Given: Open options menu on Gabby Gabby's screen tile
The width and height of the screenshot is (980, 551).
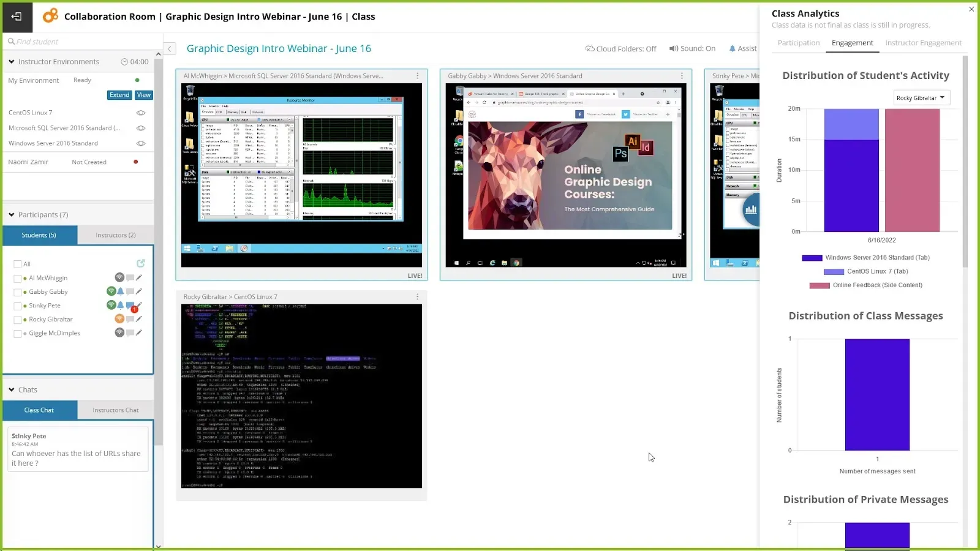Looking at the screenshot, I should click(682, 76).
